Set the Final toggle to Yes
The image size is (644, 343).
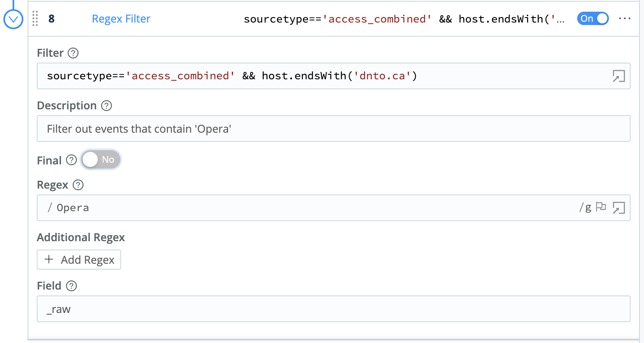click(100, 159)
